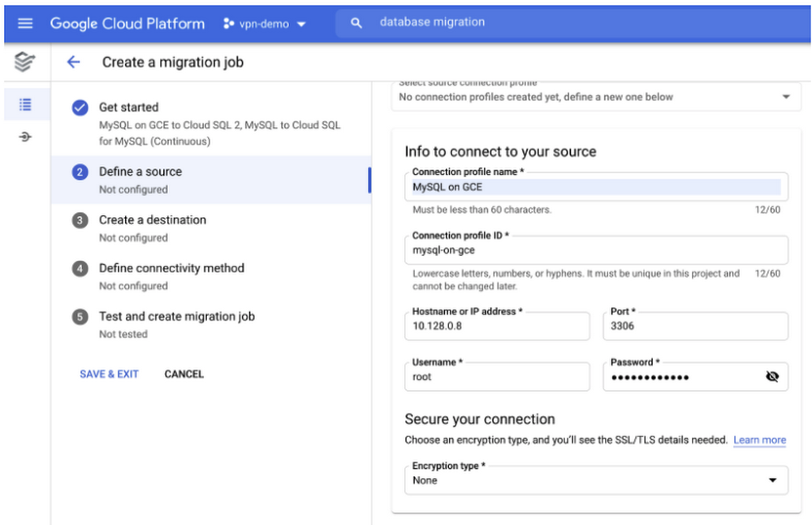The width and height of the screenshot is (812, 525).
Task: Click the search magnifier icon
Action: pos(356,23)
